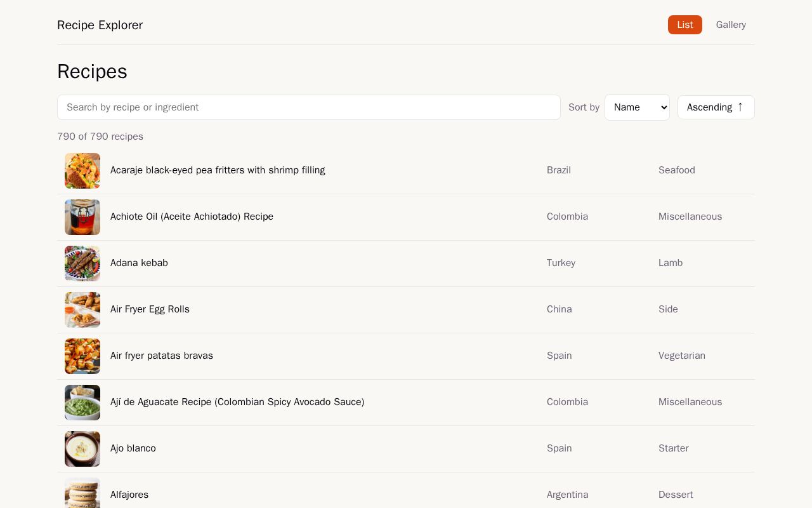Open Achiote Oil (Aceite Achiotado) Recipe
This screenshot has width=812, height=508.
click(x=192, y=217)
